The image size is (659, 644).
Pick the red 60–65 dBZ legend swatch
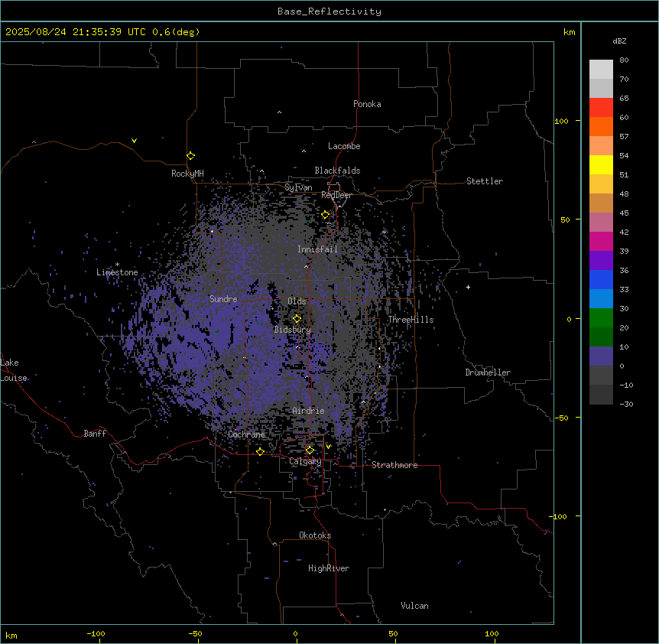coord(601,107)
